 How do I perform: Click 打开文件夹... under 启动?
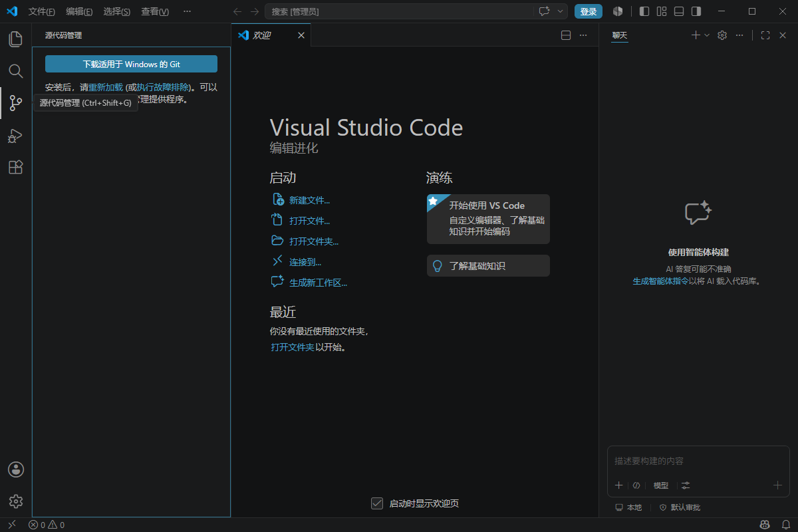click(x=305, y=241)
